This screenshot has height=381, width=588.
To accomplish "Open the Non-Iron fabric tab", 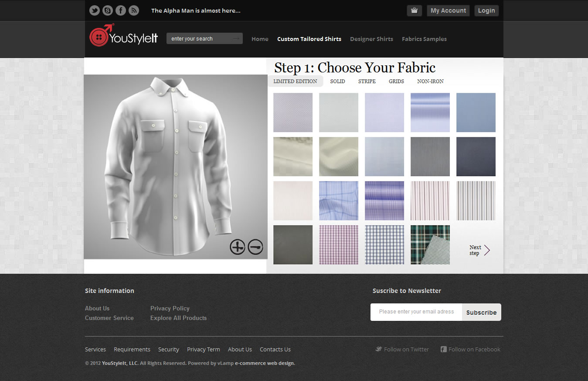I will pos(430,81).
